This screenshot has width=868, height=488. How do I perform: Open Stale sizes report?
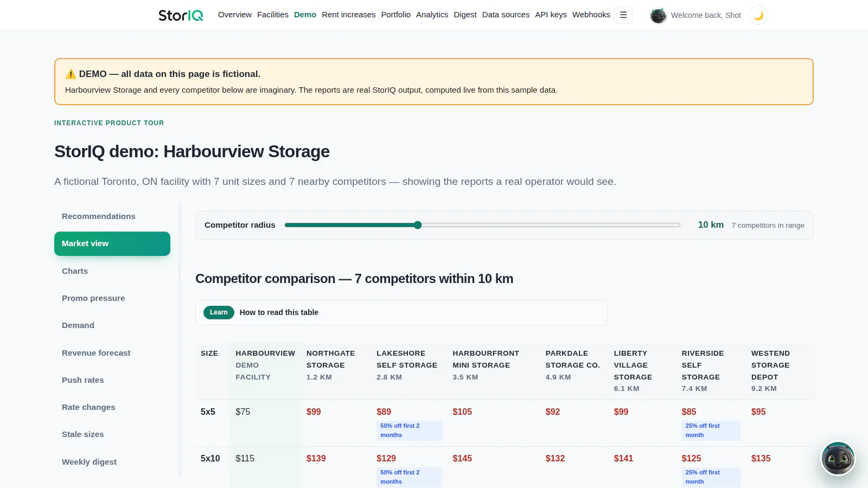[112, 434]
